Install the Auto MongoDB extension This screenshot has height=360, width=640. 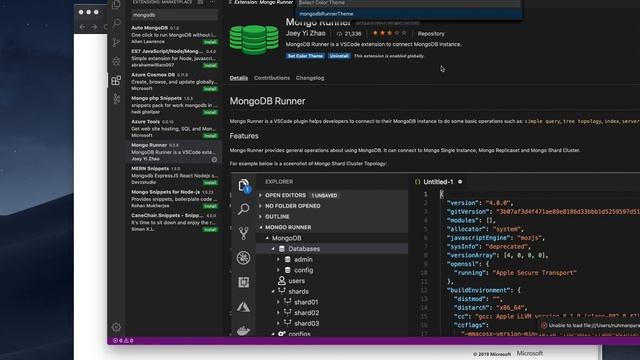coord(210,42)
